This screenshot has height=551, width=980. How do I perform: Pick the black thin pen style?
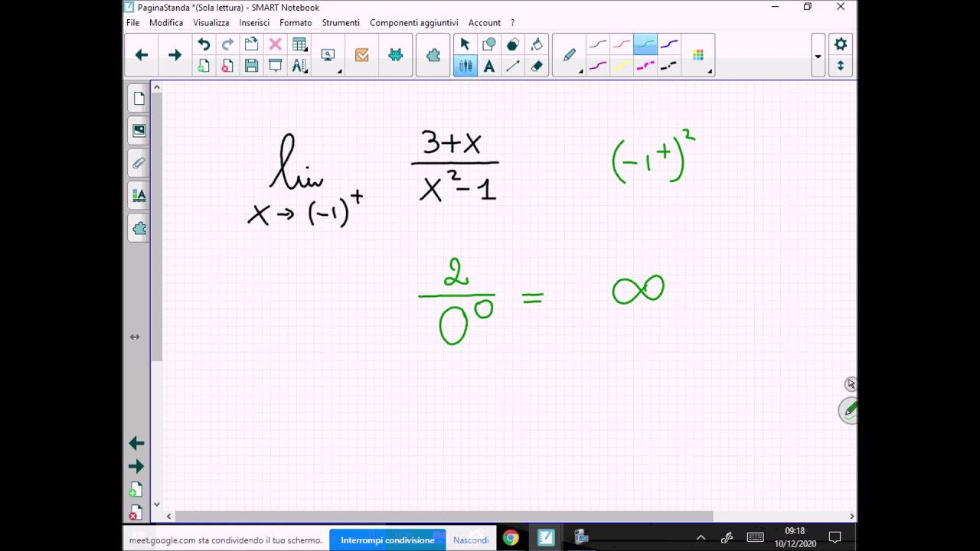(x=598, y=44)
